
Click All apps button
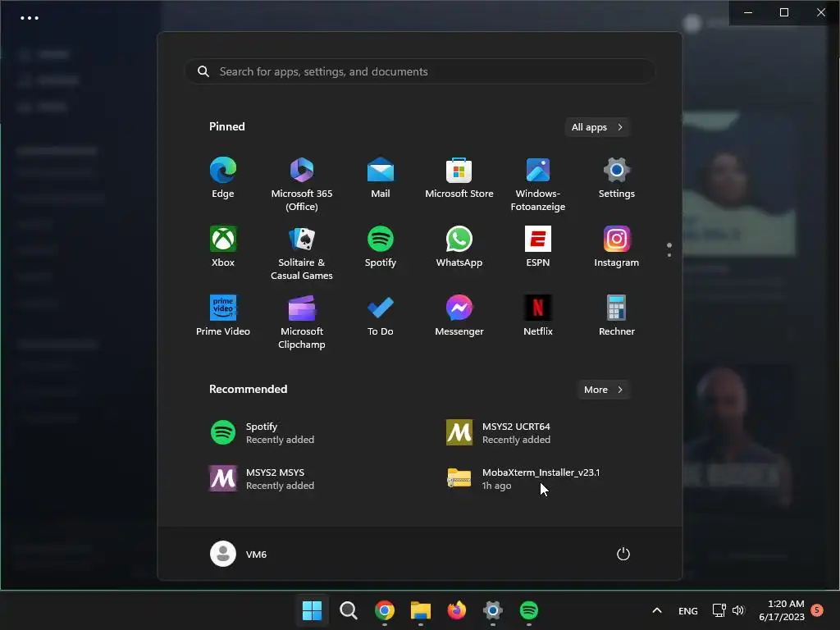click(597, 127)
